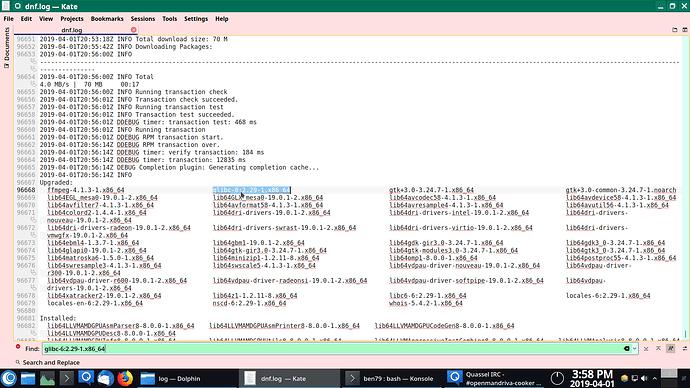Open the clock showing 3:58 PM
This screenshot has width=690, height=388.
tap(592, 378)
